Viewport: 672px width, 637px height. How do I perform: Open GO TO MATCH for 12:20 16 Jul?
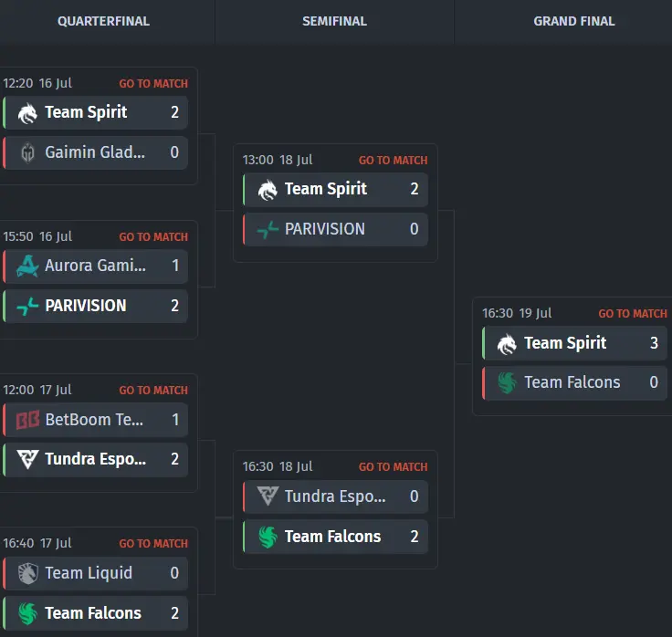(153, 84)
